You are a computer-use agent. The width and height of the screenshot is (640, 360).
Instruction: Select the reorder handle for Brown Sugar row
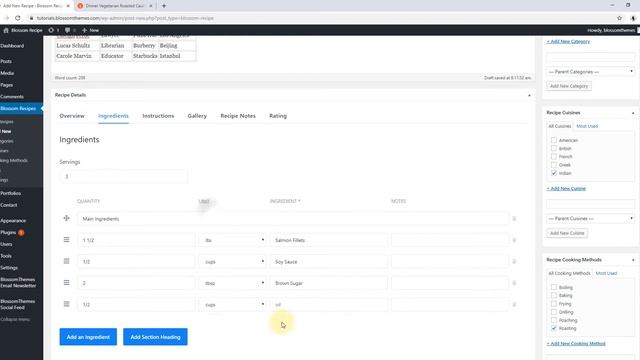point(67,282)
